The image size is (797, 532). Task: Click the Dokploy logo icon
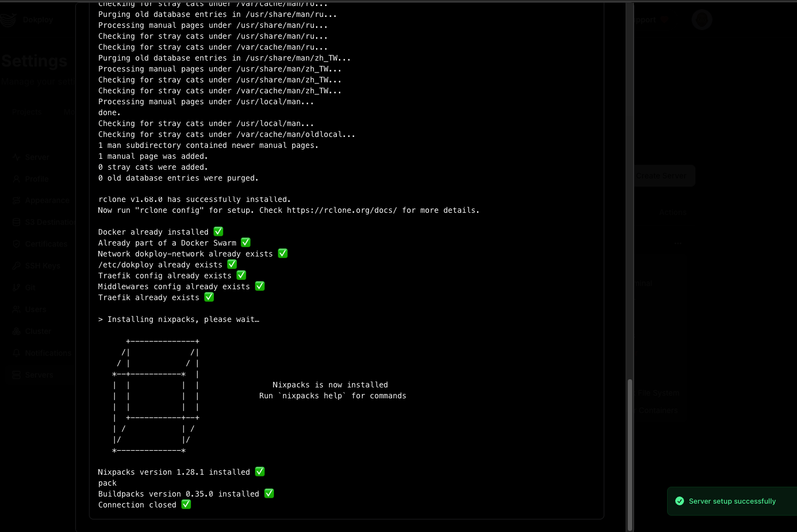coord(8,20)
